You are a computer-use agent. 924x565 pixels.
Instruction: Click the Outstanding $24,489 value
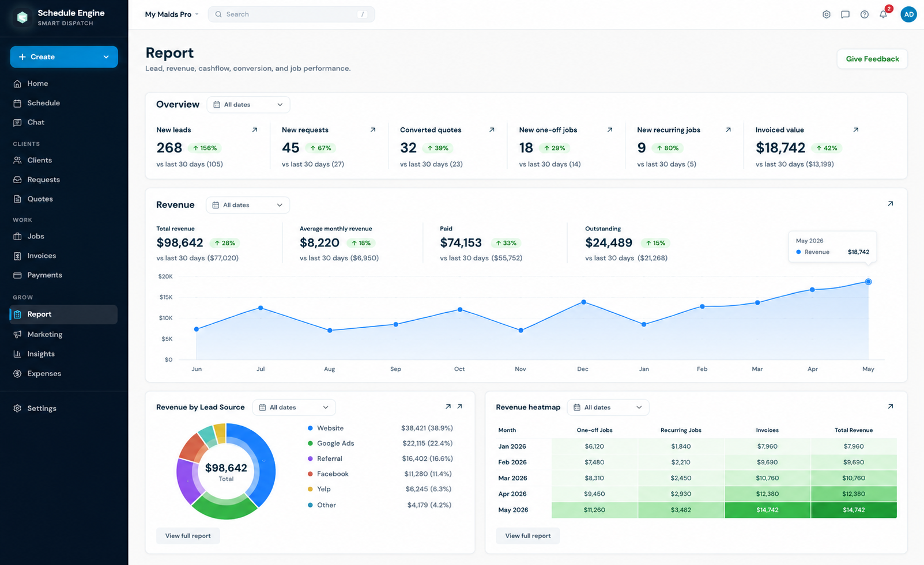(x=609, y=243)
